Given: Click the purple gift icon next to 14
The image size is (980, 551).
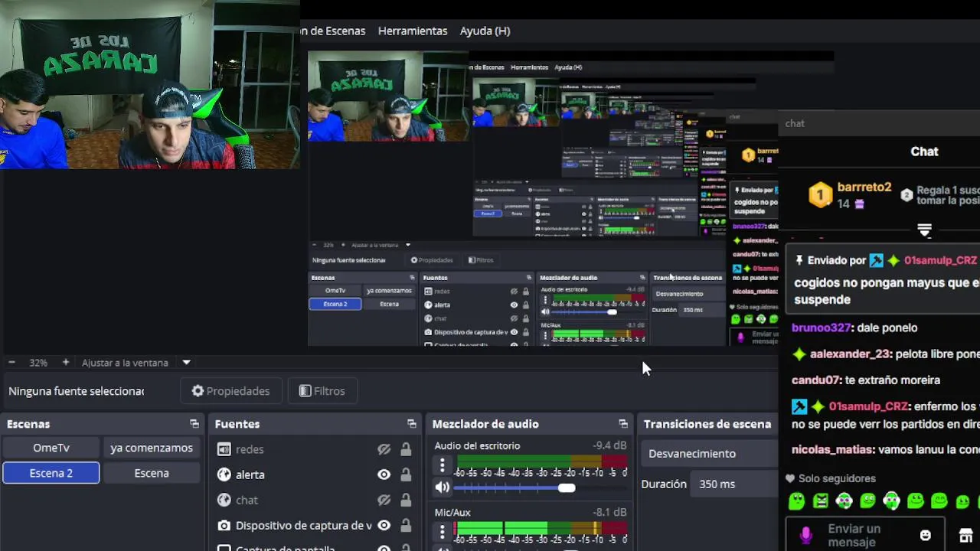Looking at the screenshot, I should pos(860,204).
